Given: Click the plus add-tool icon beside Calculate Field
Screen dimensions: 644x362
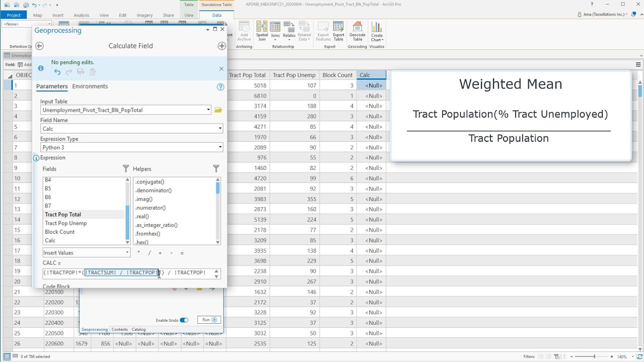Looking at the screenshot, I should pos(222,46).
